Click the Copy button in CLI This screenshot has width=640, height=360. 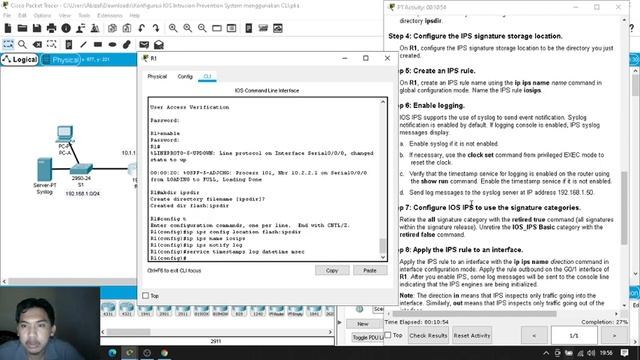point(332,270)
